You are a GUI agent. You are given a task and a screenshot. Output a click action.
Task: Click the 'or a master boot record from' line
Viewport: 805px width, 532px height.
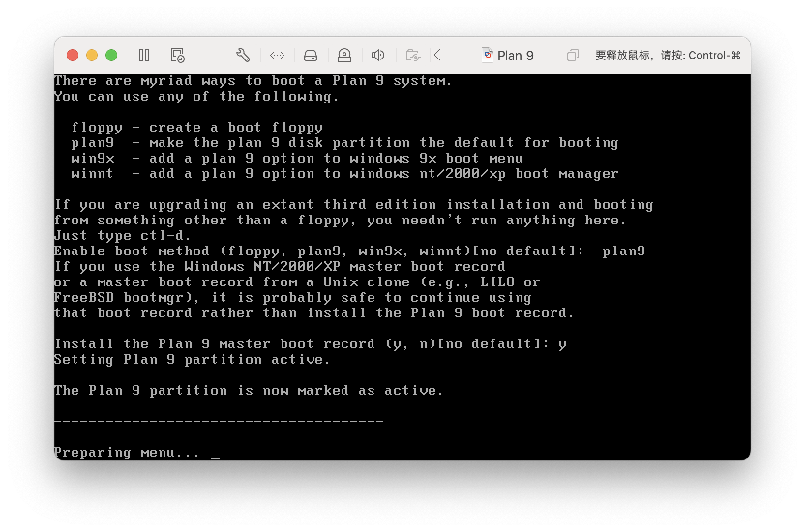[297, 282]
